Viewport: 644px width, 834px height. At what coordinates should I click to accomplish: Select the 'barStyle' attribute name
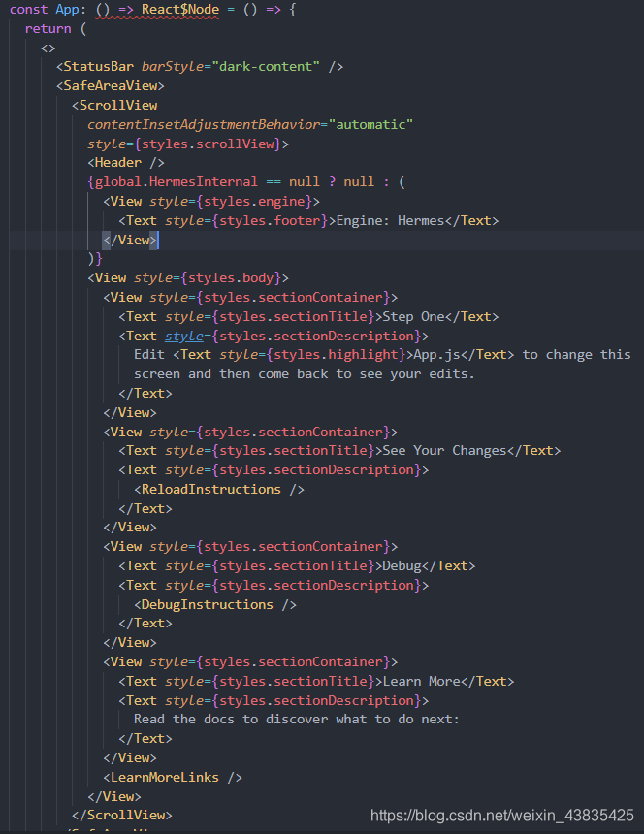tap(173, 67)
